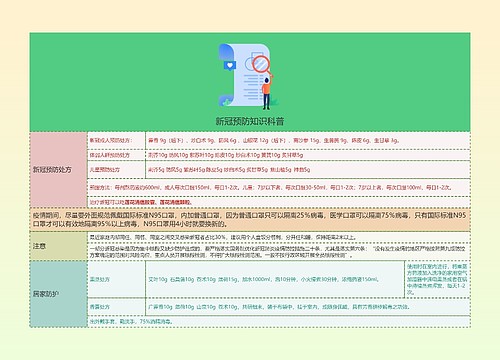Image resolution: width=500 pixels, height=360 pixels.
Task: Click the side note starting with 使用时在室内进行
Action: click(x=437, y=279)
